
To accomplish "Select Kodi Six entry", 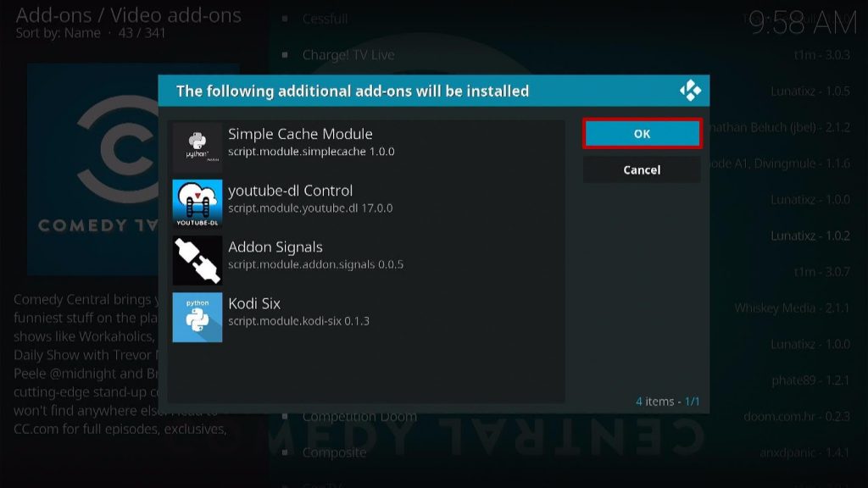I will pyautogui.click(x=367, y=317).
